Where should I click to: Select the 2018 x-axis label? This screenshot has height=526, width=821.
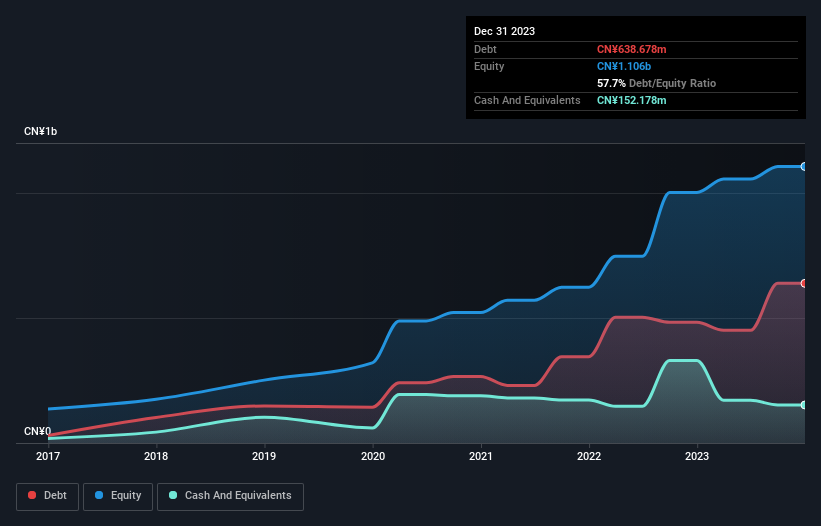156,456
